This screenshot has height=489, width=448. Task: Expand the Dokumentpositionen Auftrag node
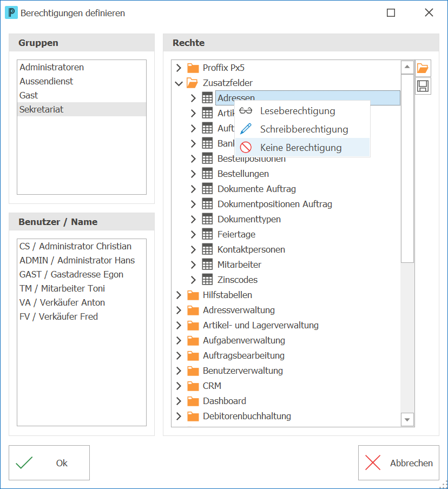click(193, 204)
